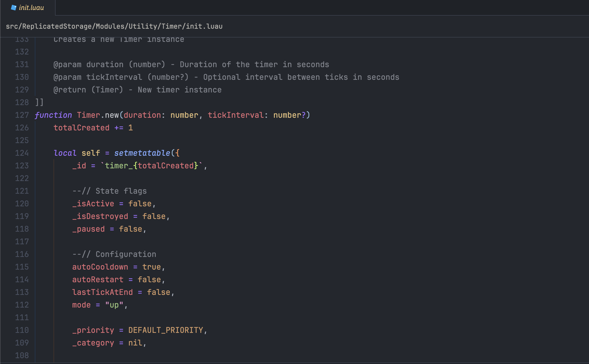Click '@param duration' doc comment line

(191, 64)
